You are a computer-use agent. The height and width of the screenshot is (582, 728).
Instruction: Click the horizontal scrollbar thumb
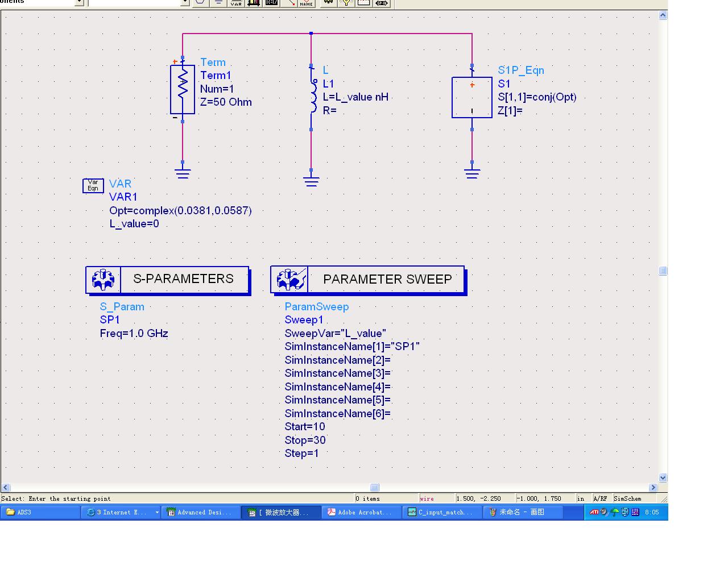374,487
